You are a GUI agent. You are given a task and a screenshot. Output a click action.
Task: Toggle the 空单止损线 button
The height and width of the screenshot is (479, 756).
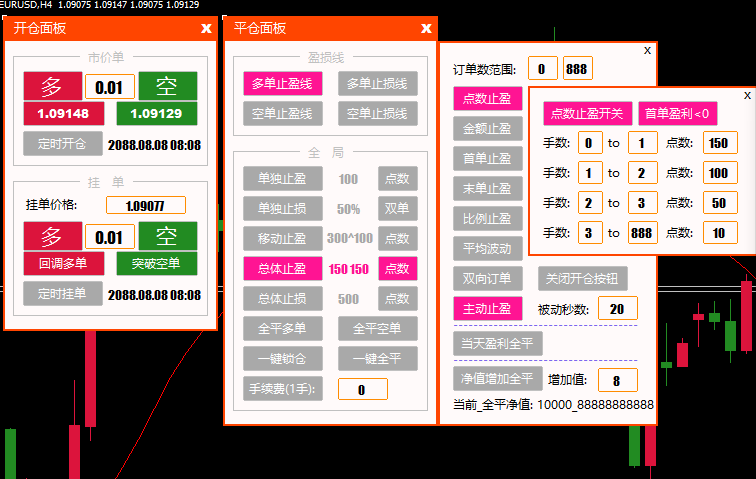click(378, 113)
